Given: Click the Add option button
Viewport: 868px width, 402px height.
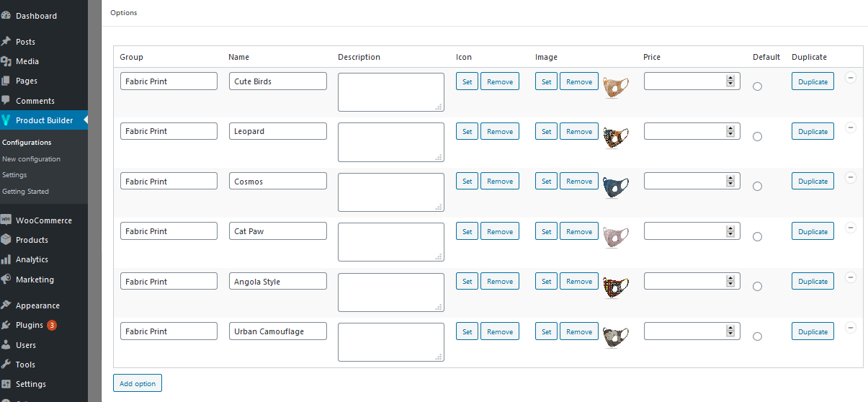Looking at the screenshot, I should [138, 383].
